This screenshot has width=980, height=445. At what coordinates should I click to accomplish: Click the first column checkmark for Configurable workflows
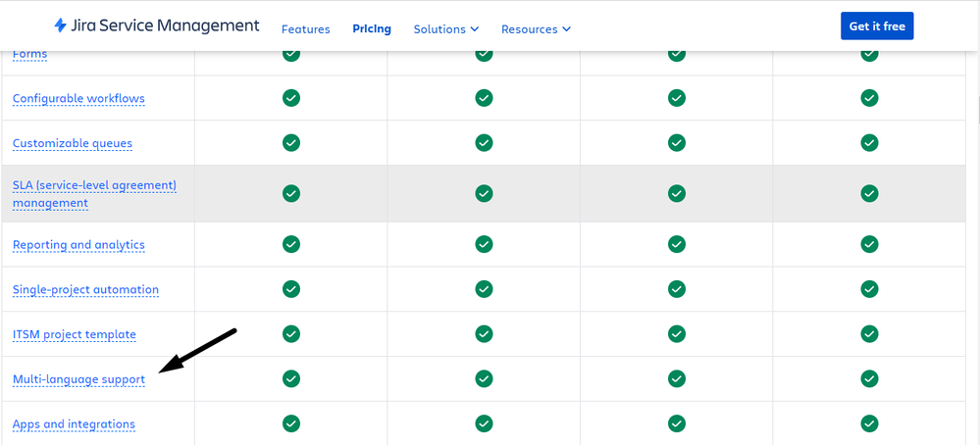291,98
